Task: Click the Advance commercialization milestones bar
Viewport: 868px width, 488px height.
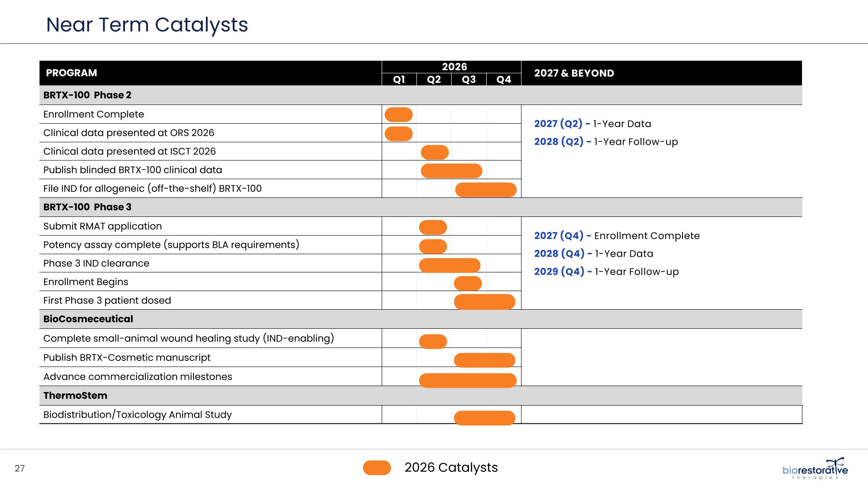Action: tap(468, 380)
